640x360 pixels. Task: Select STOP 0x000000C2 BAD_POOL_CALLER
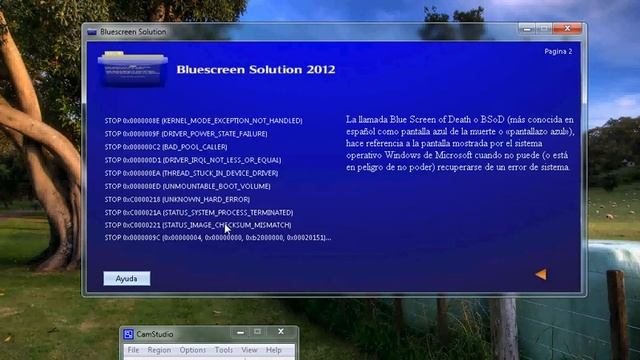[166, 147]
